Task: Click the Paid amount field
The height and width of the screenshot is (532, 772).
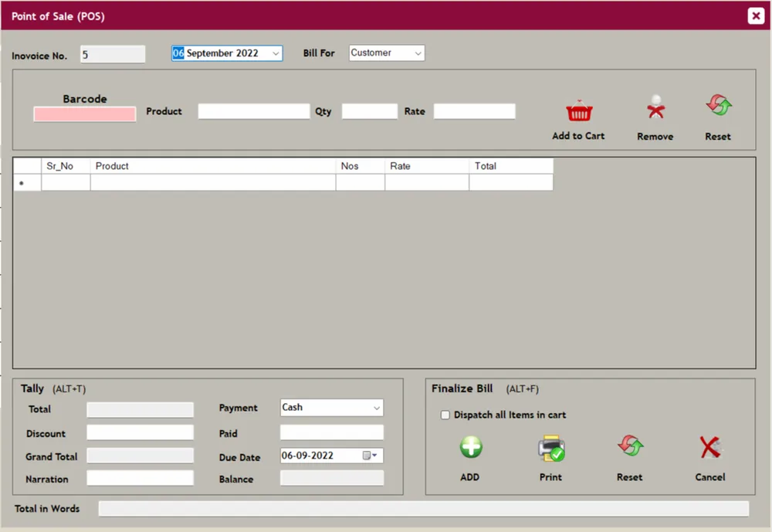Action: [332, 432]
